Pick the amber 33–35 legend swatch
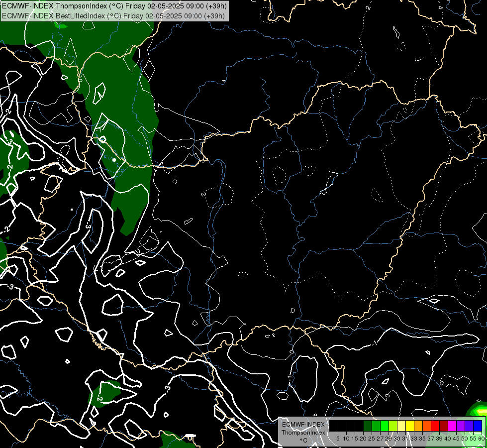The width and height of the screenshot is (487, 448). pyautogui.click(x=418, y=426)
